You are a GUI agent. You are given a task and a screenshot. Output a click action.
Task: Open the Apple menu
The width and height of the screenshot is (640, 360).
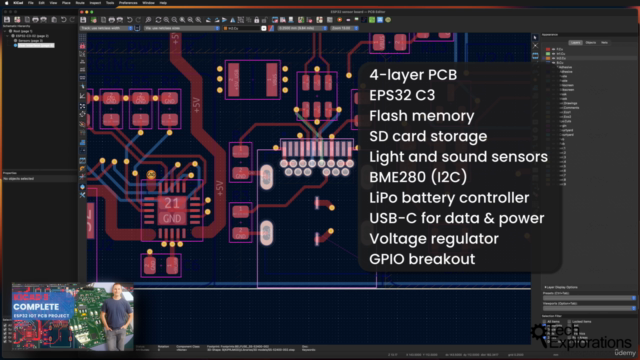(x=6, y=3)
